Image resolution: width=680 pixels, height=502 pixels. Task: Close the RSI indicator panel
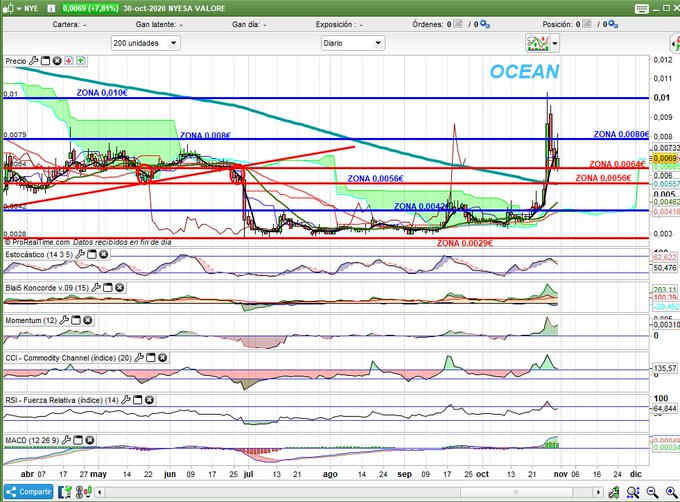(x=149, y=400)
